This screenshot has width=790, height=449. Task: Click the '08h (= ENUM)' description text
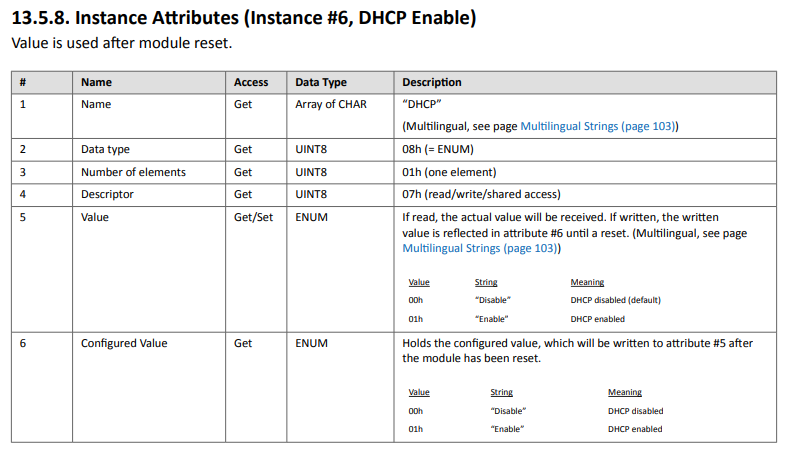[x=437, y=150]
